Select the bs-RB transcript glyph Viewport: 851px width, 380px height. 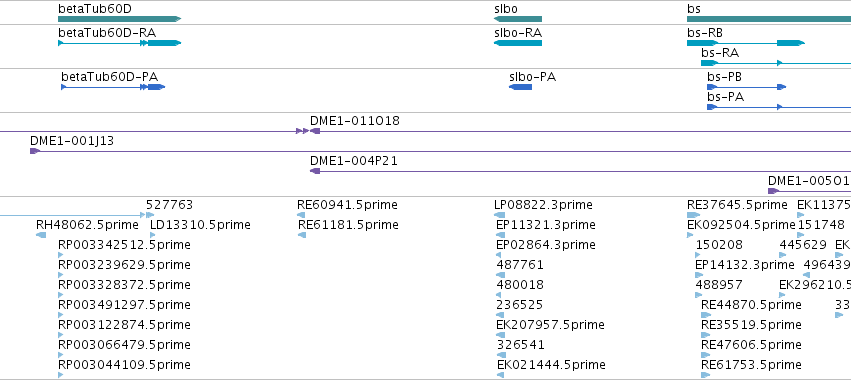point(746,43)
